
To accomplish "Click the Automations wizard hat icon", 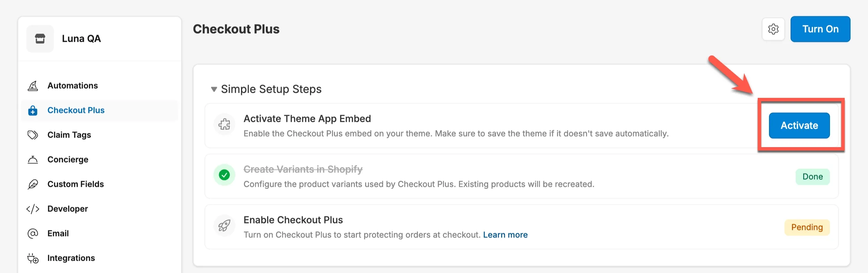I will pos(33,86).
